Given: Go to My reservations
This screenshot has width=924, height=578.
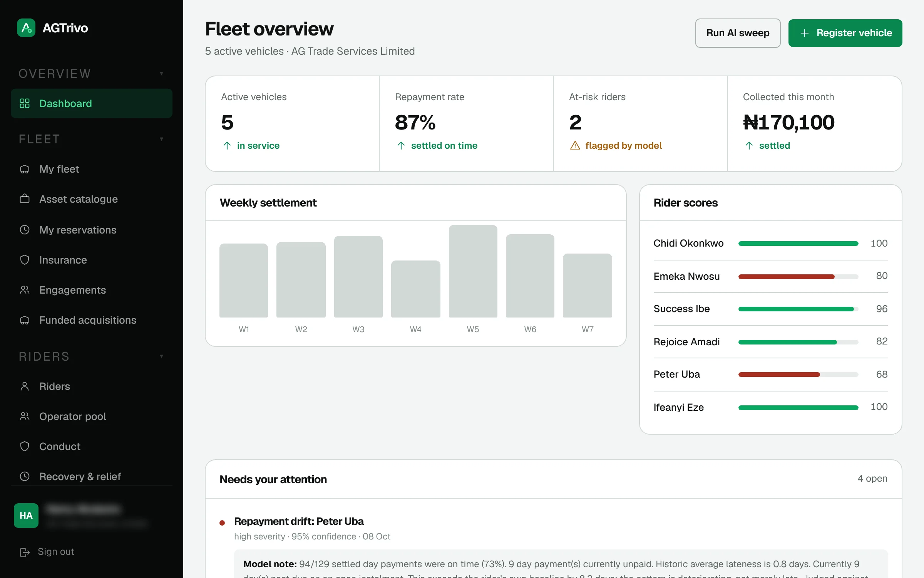Looking at the screenshot, I should 91,230.
